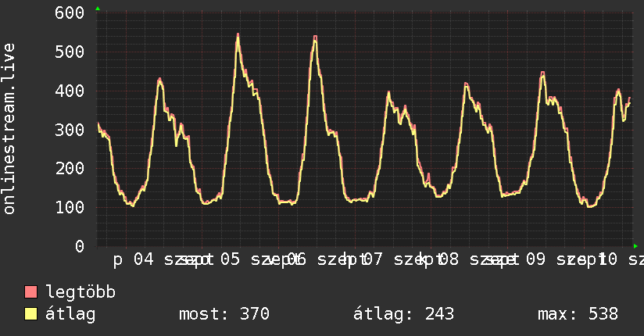The height and width of the screenshot is (336, 644).
Task: Click the 600 y-axis label
Action: tap(70, 13)
